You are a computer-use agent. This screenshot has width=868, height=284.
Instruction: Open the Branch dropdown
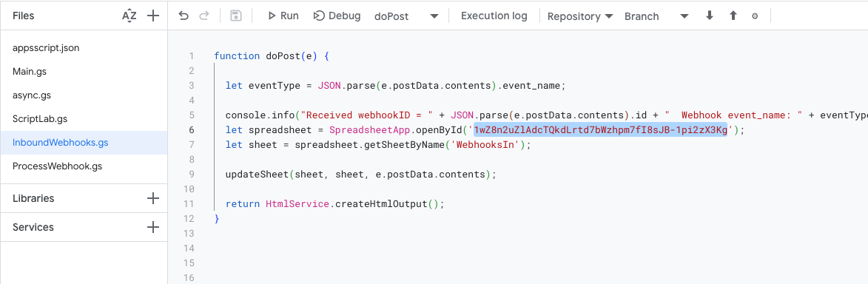[x=656, y=16]
